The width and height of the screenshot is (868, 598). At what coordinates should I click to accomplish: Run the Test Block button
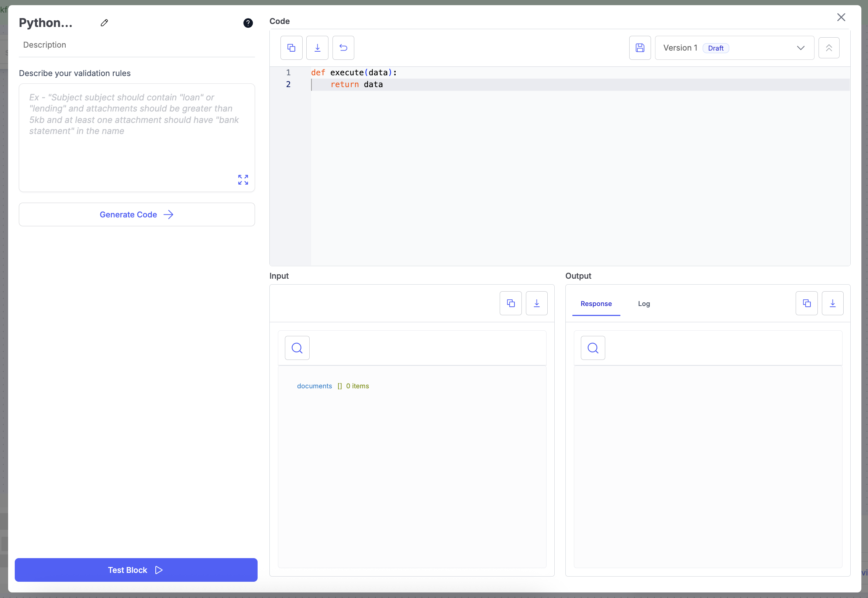coord(136,570)
